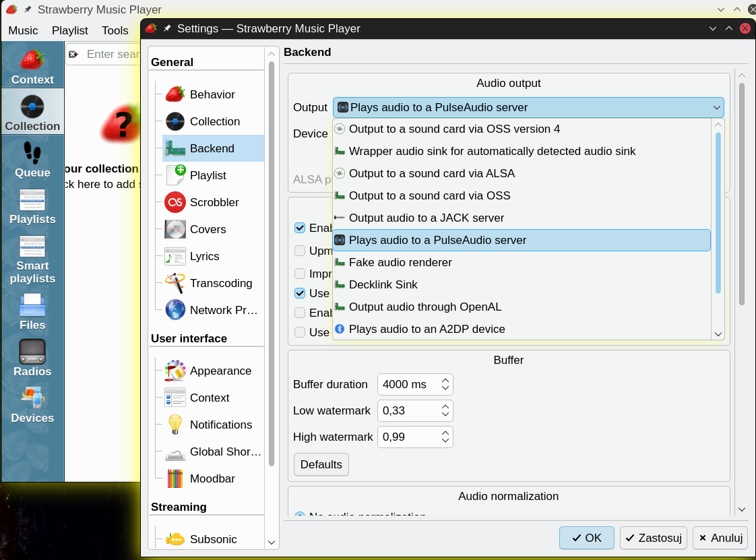Click the settings category list scroll-down arrow
756x560 pixels.
(272, 542)
